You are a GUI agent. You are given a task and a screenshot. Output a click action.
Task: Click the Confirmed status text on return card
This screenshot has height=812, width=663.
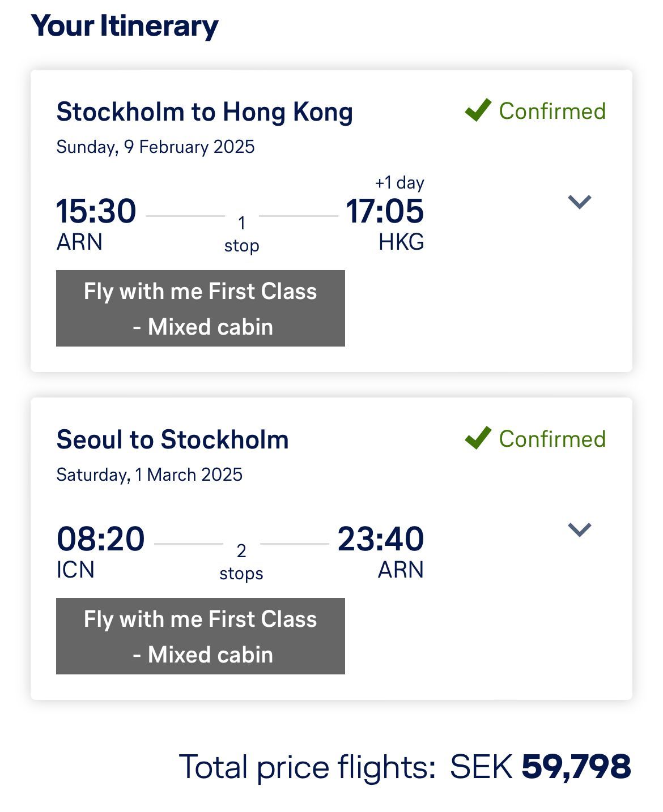click(552, 439)
